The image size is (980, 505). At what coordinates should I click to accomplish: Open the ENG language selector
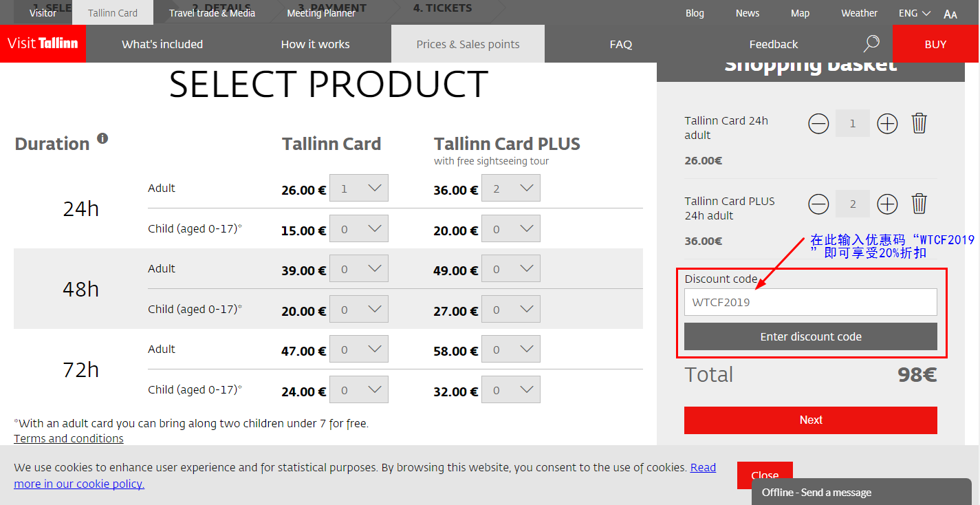(x=915, y=13)
